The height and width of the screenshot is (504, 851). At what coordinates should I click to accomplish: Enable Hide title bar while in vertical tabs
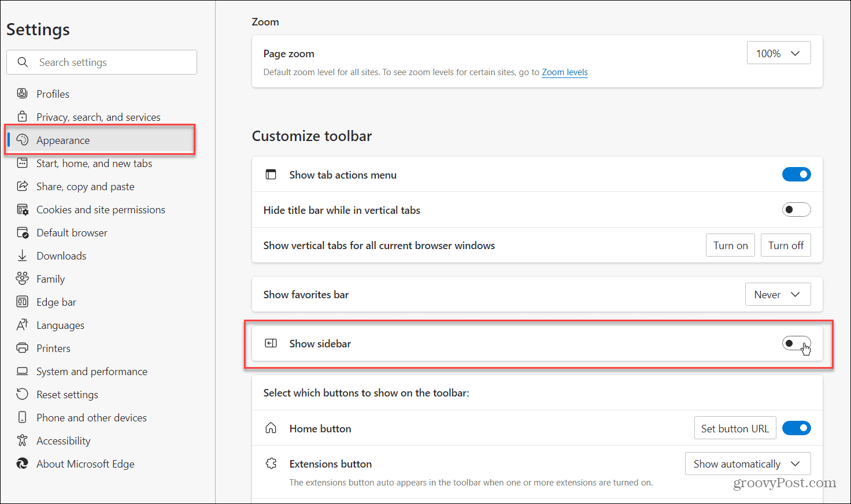(796, 209)
